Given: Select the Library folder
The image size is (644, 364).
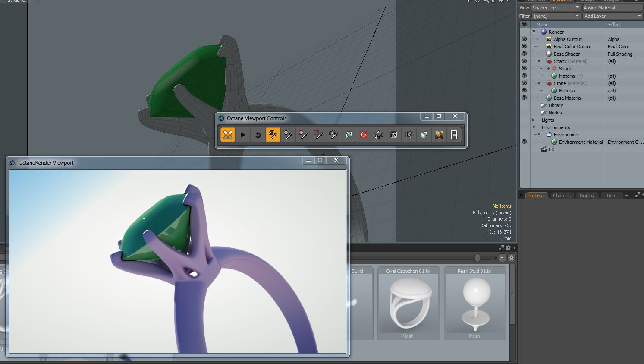Looking at the screenshot, I should 556,105.
